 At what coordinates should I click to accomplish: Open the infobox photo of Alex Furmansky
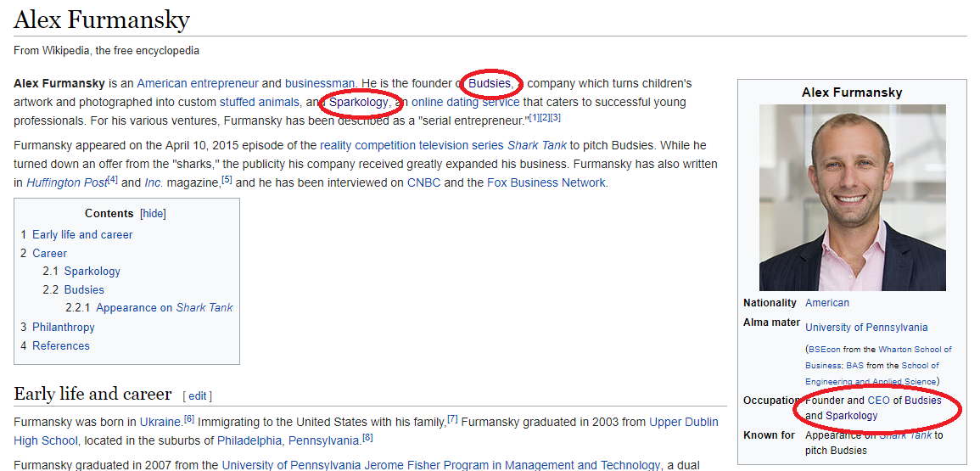[x=853, y=198]
